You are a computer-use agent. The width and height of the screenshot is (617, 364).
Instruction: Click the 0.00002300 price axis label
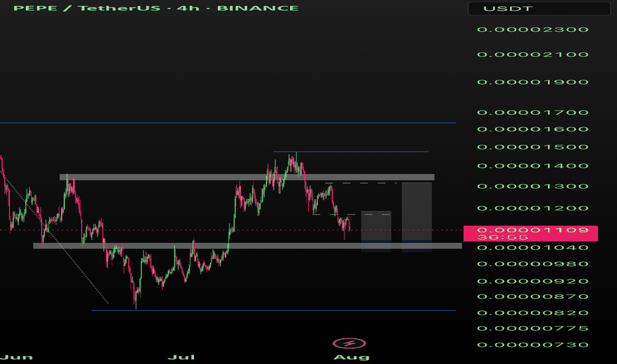[x=533, y=30]
